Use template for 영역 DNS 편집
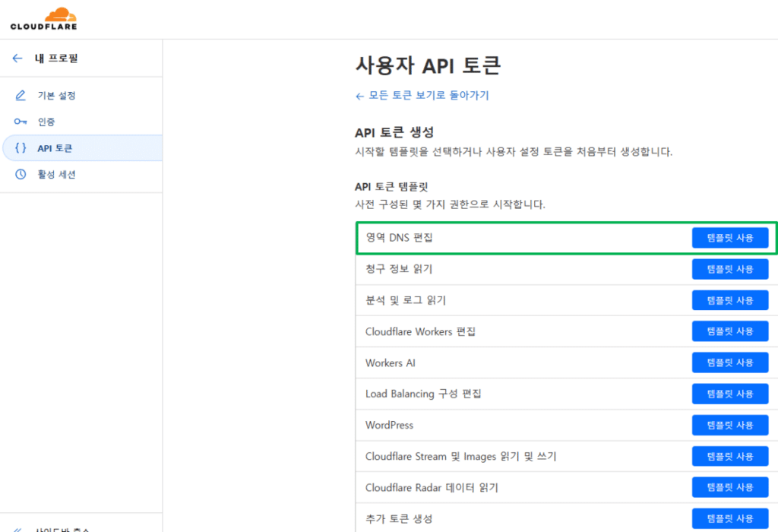Image resolution: width=778 pixels, height=532 pixels. click(x=730, y=238)
